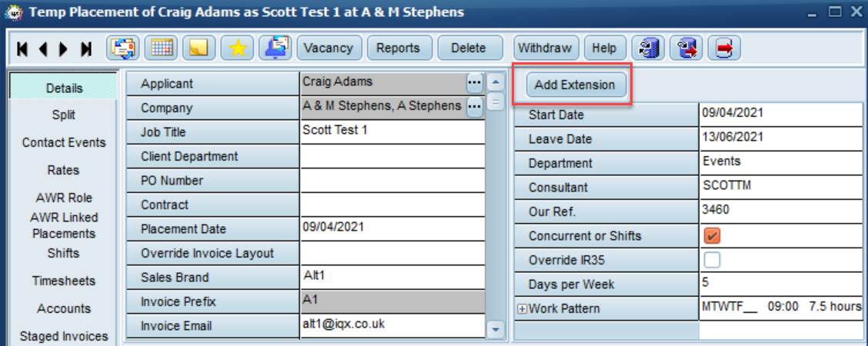The width and height of the screenshot is (868, 346).
Task: Expand the Work Pattern row
Action: pos(522,309)
